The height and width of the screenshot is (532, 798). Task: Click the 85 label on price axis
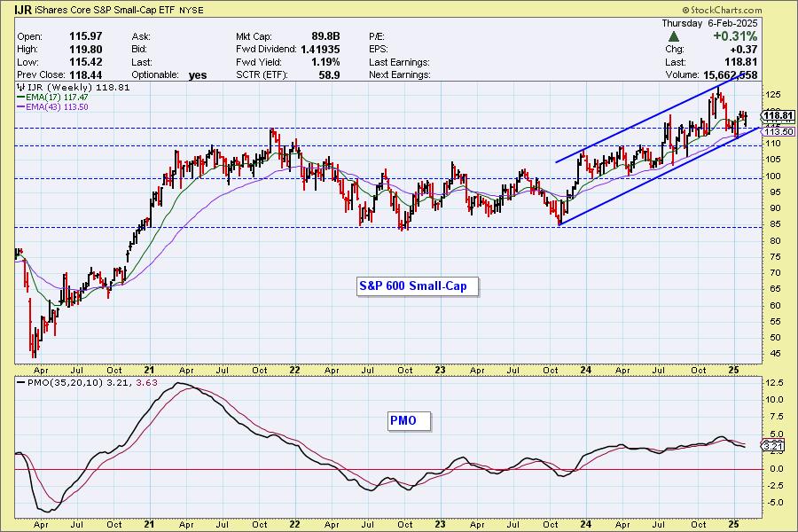pos(776,224)
